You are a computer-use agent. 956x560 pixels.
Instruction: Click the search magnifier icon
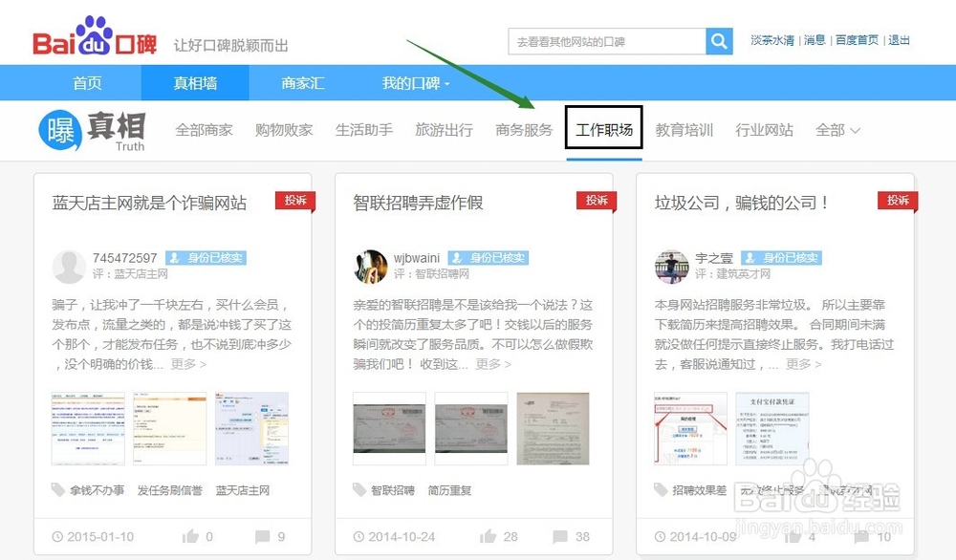pyautogui.click(x=718, y=42)
